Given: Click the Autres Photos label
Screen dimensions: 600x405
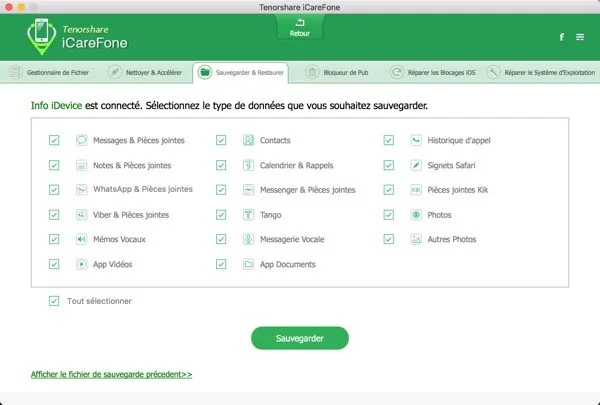Looking at the screenshot, I should (452, 239).
